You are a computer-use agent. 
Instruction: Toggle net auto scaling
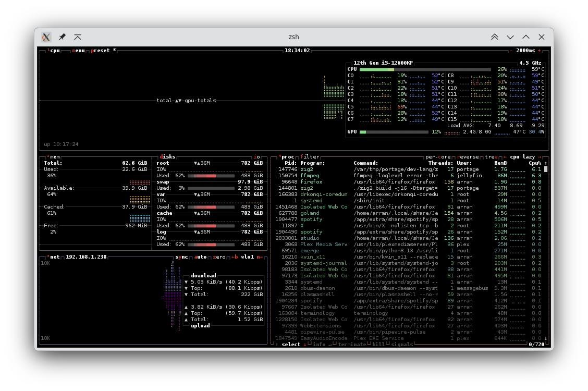point(200,257)
